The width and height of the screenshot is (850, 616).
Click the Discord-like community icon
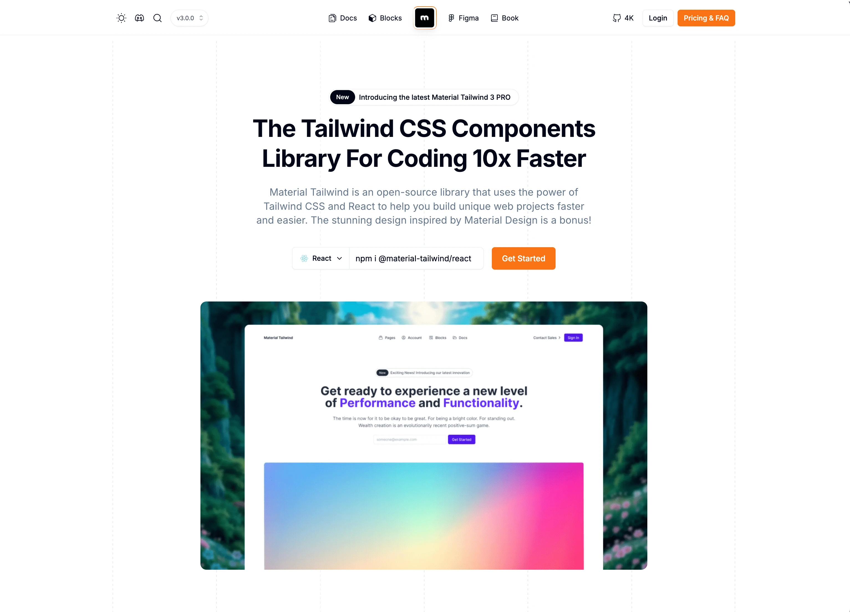[x=139, y=18]
